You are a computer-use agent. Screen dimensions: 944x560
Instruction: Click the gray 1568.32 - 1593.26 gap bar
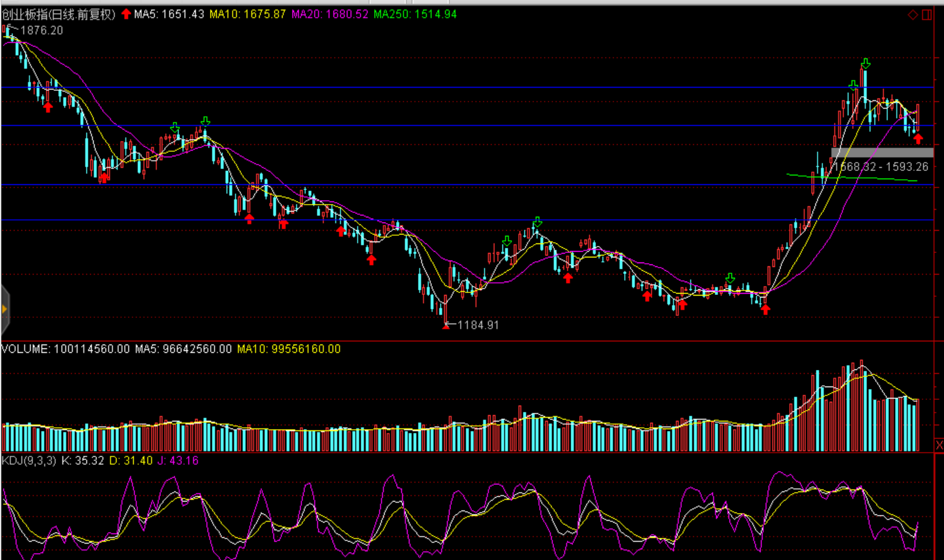[x=882, y=153]
